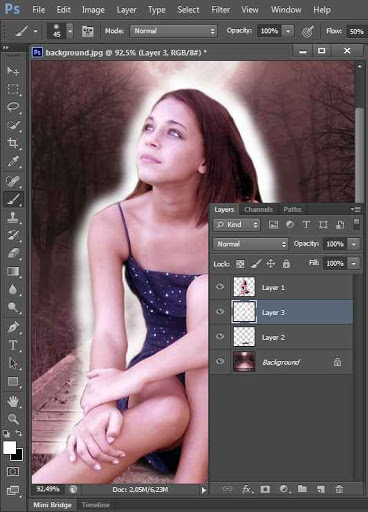368x512 pixels.
Task: Select the Pen tool
Action: (x=13, y=327)
